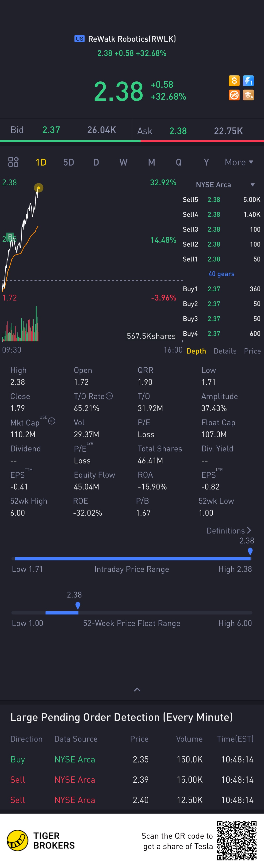The width and height of the screenshot is (264, 868).
Task: Switch chart to D daily period
Action: (96, 162)
